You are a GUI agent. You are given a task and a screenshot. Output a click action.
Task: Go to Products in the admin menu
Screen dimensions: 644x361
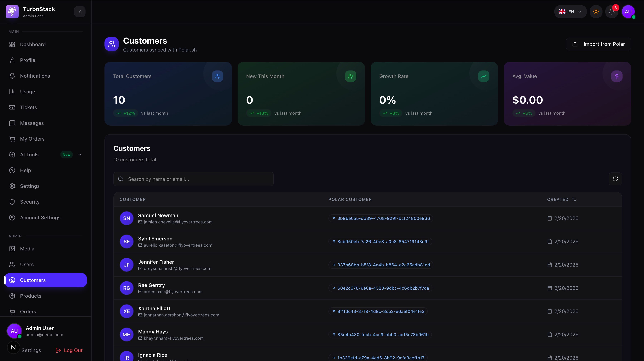(30, 296)
